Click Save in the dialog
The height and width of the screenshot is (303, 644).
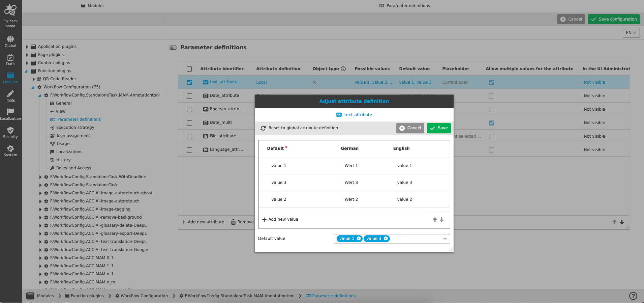tap(439, 128)
